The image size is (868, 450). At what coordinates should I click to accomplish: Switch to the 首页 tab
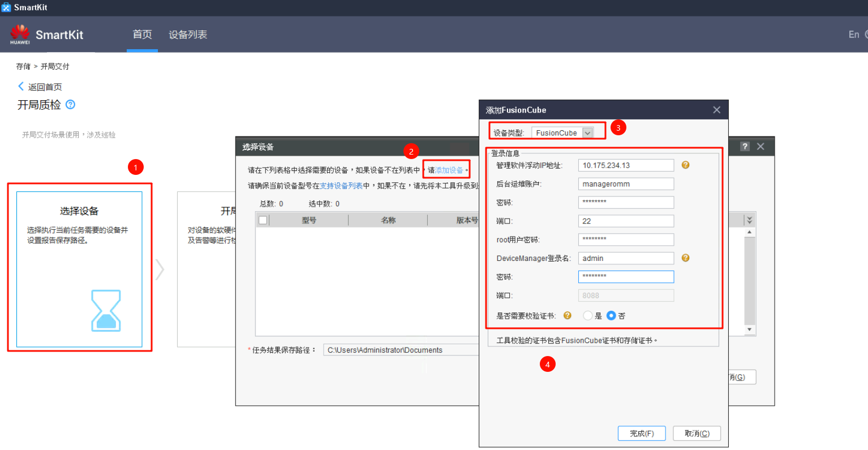[x=142, y=35]
